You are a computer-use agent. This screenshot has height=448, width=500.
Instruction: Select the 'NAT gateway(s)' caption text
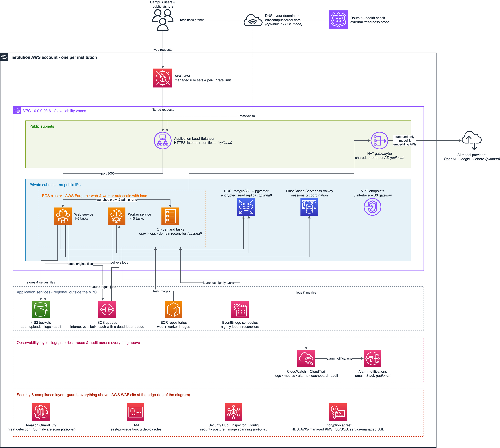tap(379, 154)
